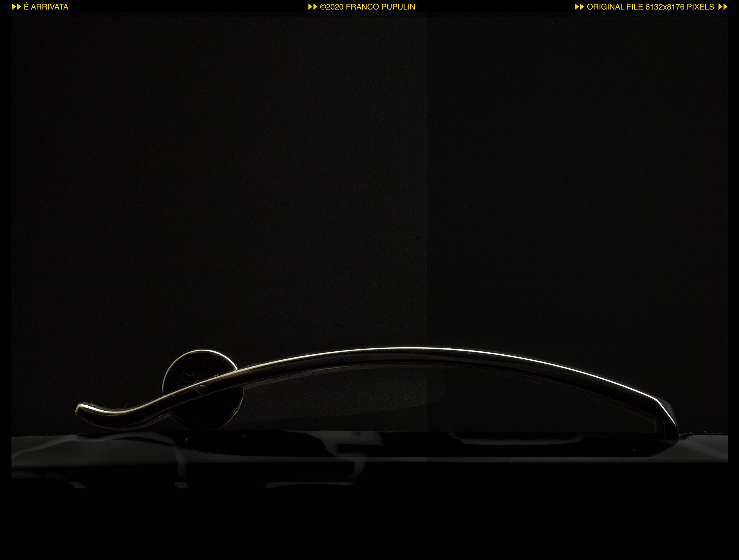Click the vertical seam in the dark background
The height and width of the screenshot is (560, 739).
(x=427, y=167)
